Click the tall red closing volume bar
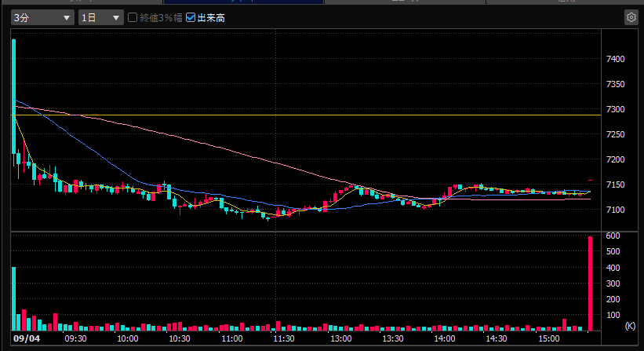Screen dimensions: 644x351 [x=590, y=283]
